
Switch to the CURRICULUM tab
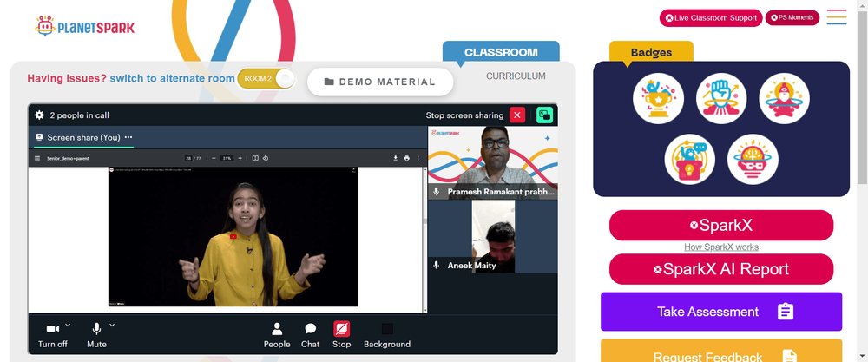[516, 76]
